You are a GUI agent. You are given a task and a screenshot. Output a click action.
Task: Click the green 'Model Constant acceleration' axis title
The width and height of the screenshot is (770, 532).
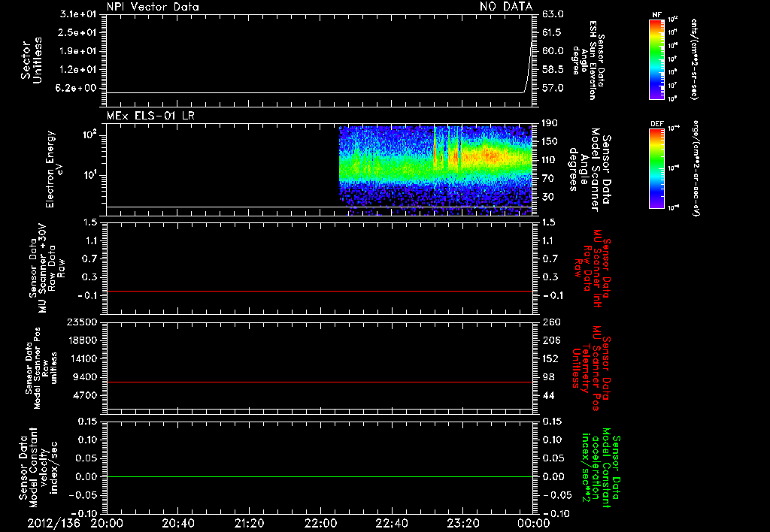pyautogui.click(x=601, y=467)
